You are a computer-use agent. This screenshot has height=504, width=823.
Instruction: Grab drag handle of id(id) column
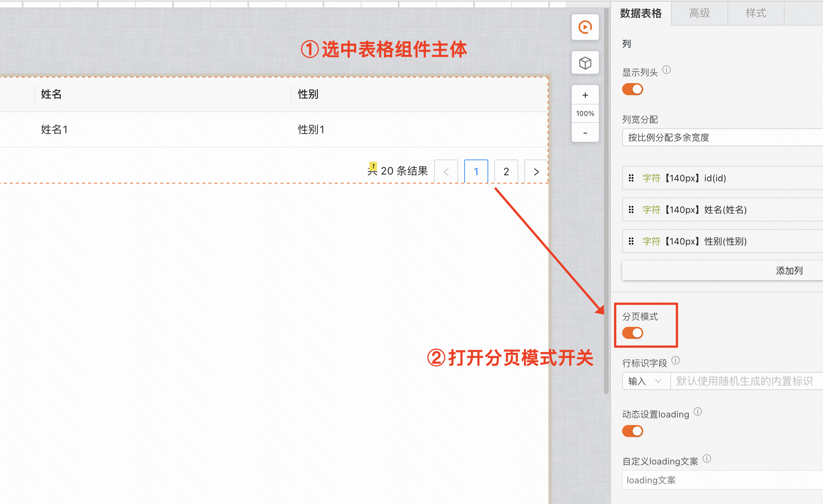tap(631, 178)
